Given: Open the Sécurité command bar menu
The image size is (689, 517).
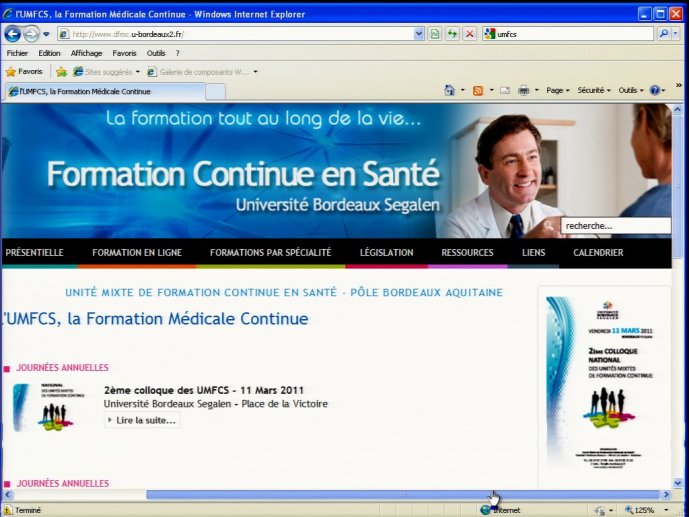Looking at the screenshot, I should point(594,90).
